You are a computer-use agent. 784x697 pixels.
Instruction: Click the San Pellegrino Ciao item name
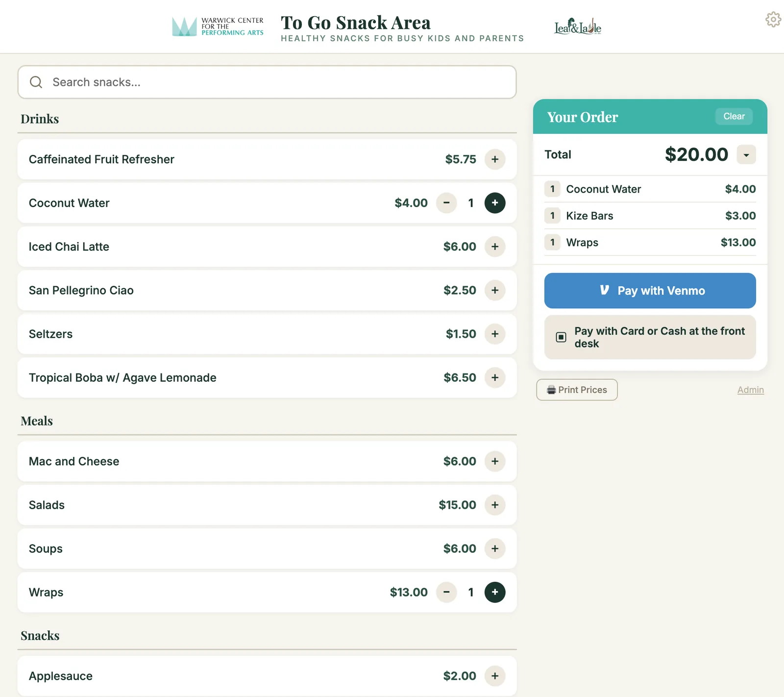[x=81, y=290]
